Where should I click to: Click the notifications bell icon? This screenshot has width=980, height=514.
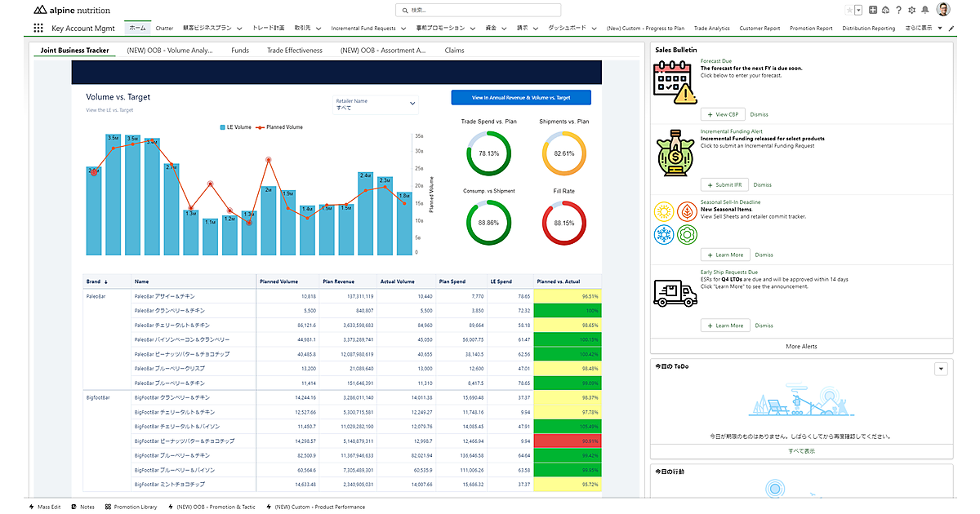[x=924, y=10]
